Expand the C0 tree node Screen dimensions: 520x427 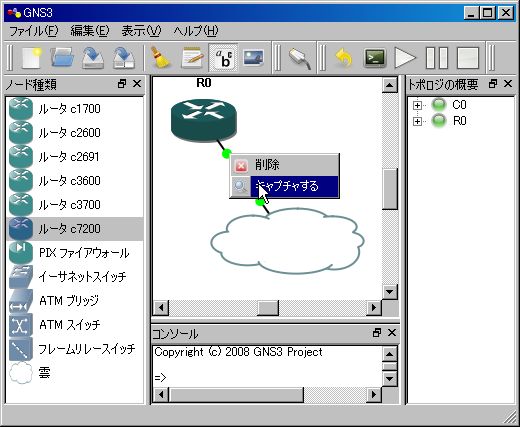point(417,105)
